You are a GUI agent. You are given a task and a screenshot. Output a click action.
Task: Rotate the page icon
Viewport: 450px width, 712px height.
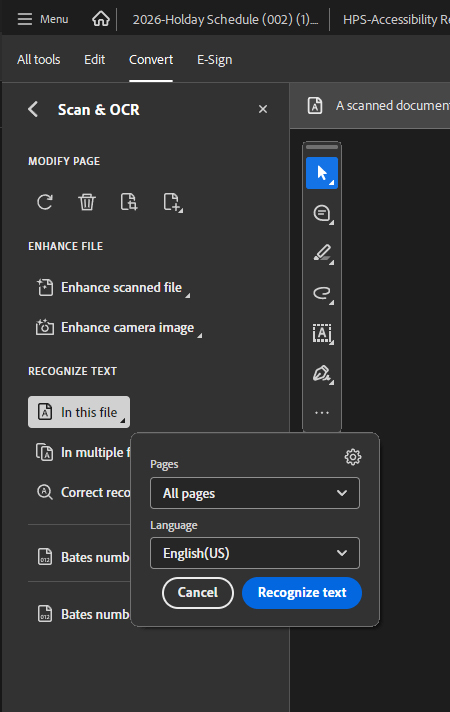[45, 202]
